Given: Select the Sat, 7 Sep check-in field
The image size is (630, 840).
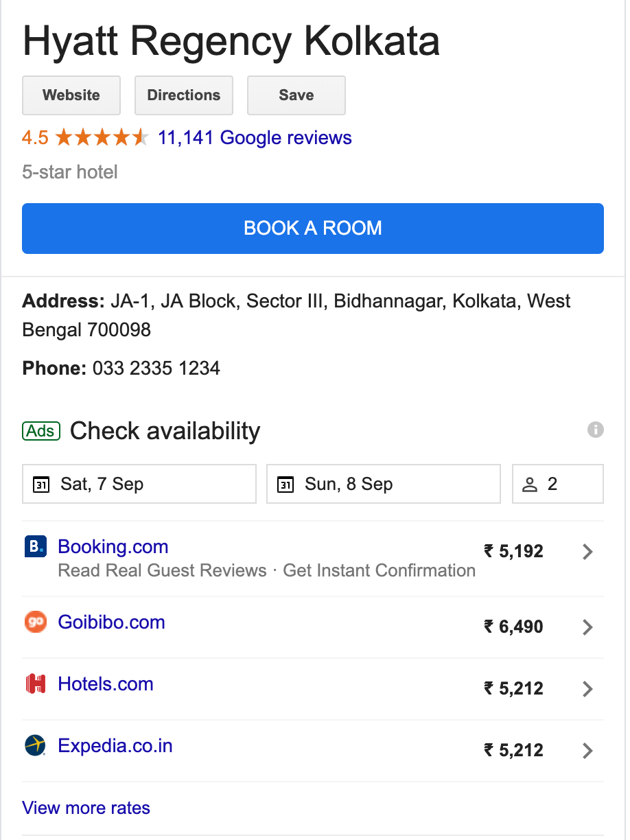Looking at the screenshot, I should pyautogui.click(x=139, y=485).
